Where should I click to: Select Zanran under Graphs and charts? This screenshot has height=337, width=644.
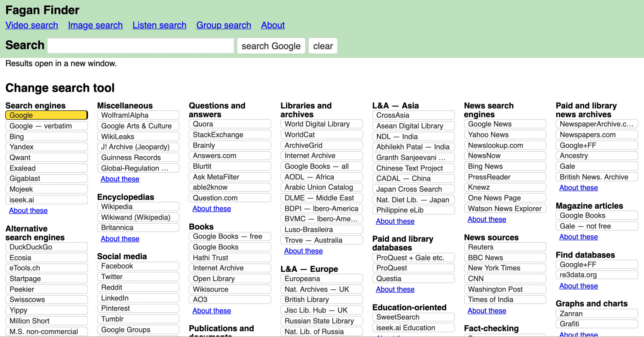pos(597,314)
